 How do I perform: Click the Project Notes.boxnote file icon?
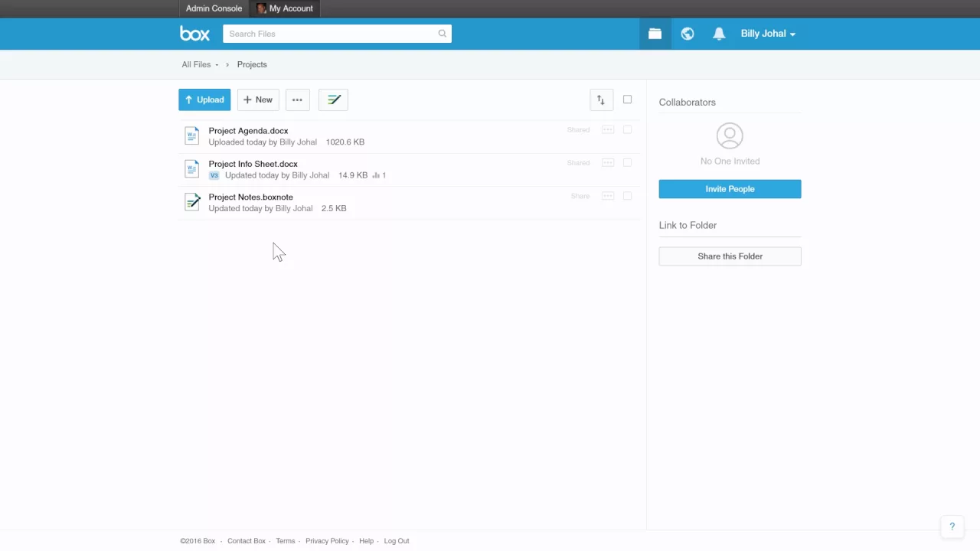coord(192,202)
